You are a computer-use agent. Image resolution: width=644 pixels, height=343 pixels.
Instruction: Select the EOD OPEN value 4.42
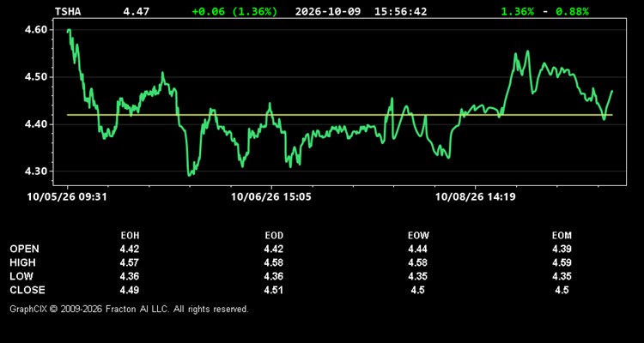coord(274,249)
